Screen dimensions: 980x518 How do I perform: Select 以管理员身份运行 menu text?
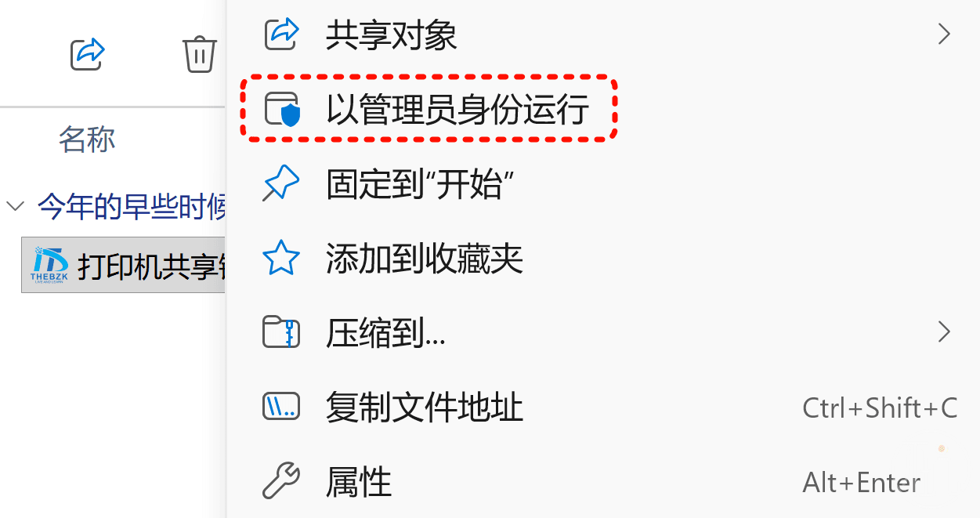[457, 109]
